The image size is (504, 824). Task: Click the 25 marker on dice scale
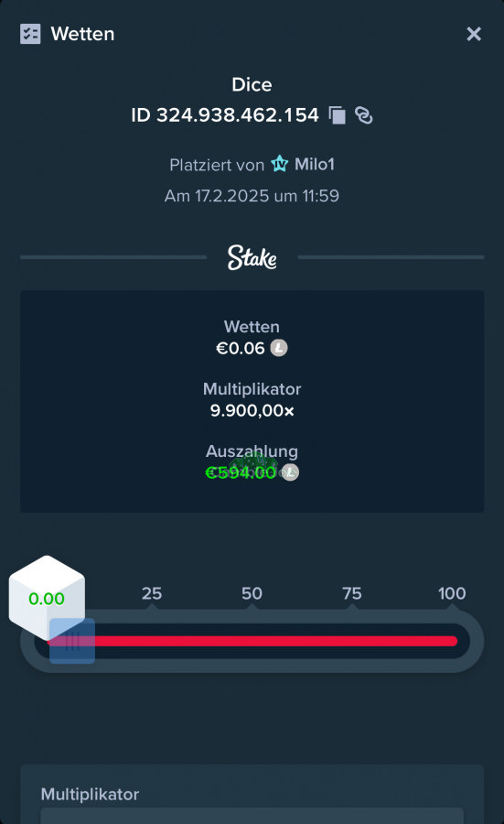(152, 593)
